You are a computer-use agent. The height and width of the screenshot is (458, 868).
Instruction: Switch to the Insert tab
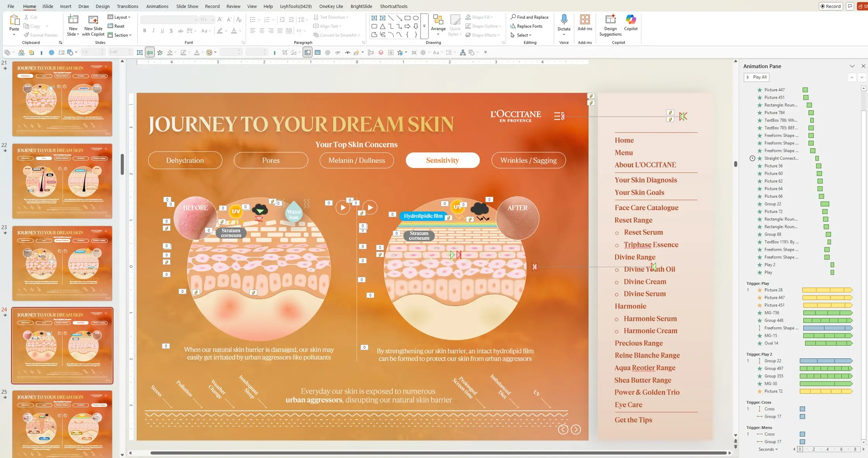[x=65, y=6]
